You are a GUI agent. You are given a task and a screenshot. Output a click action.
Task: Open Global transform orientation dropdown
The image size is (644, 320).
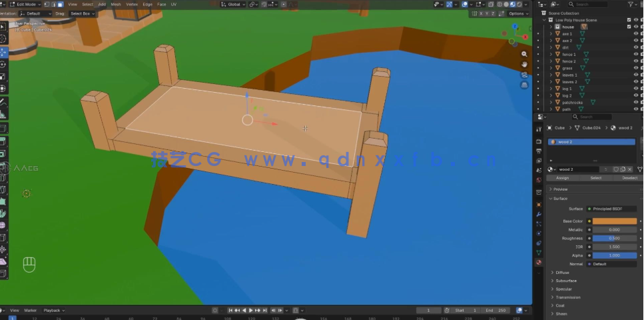(x=233, y=4)
